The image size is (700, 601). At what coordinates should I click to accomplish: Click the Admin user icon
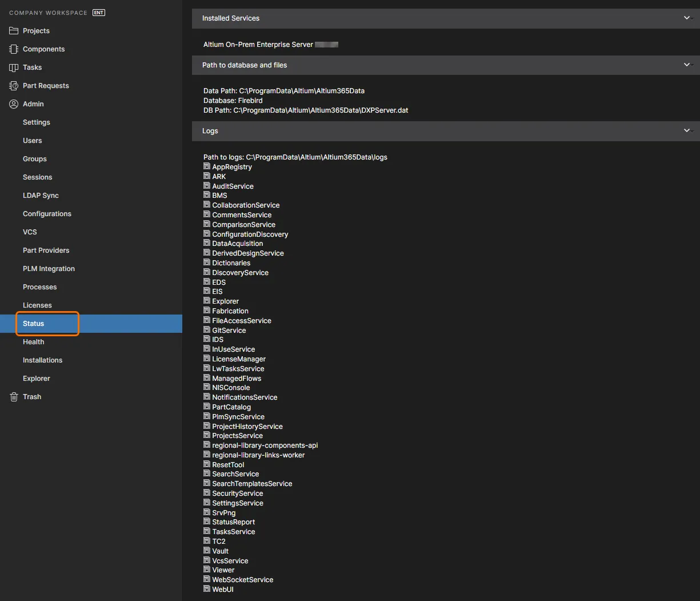(x=14, y=104)
